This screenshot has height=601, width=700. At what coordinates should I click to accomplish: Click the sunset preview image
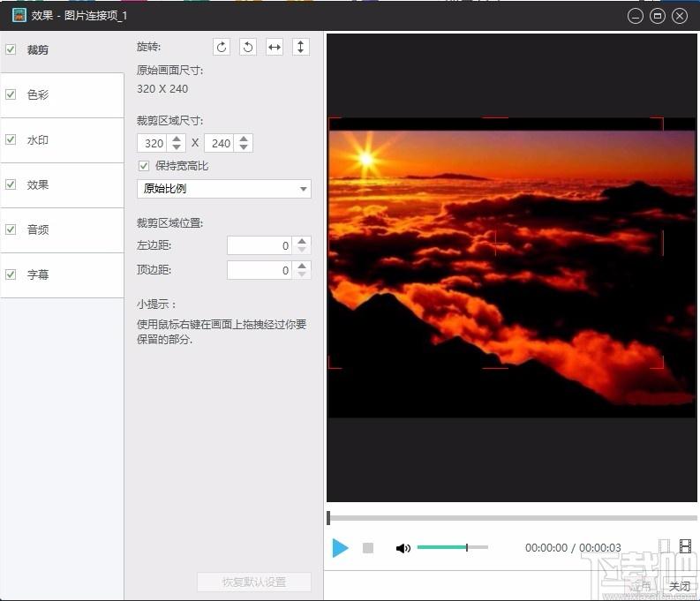(512, 267)
